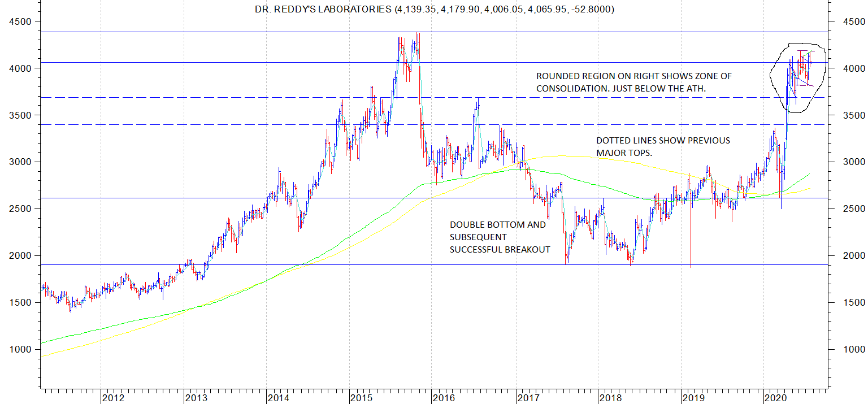The height and width of the screenshot is (404, 868).
Task: Click the 3000 label on right price axis
Action: coord(847,162)
